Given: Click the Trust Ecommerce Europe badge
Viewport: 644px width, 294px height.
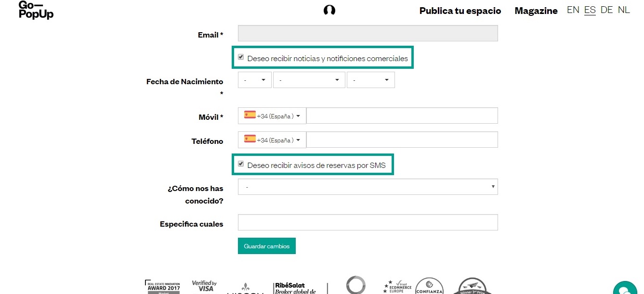Looking at the screenshot, I should (397, 287).
